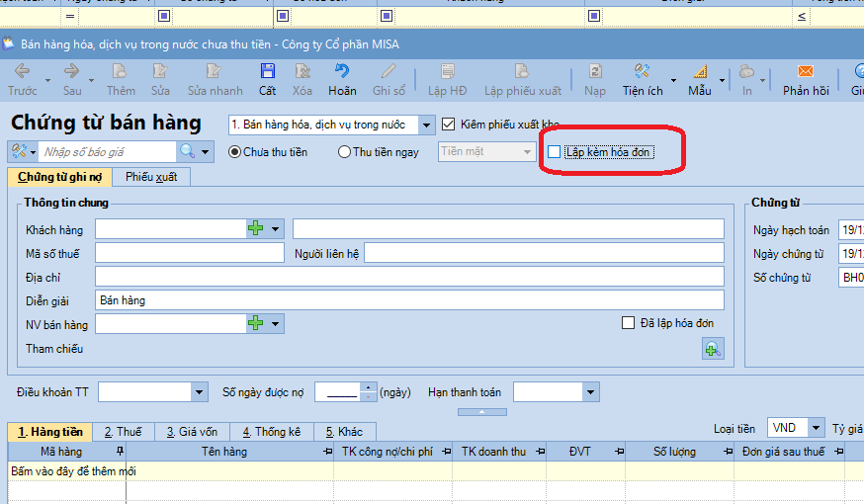Click Người liên hệ input field
The image size is (864, 504).
(544, 253)
